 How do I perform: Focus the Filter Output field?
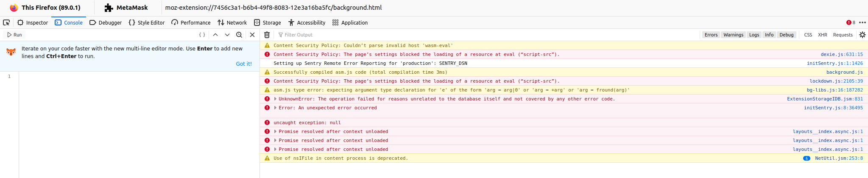(x=488, y=35)
